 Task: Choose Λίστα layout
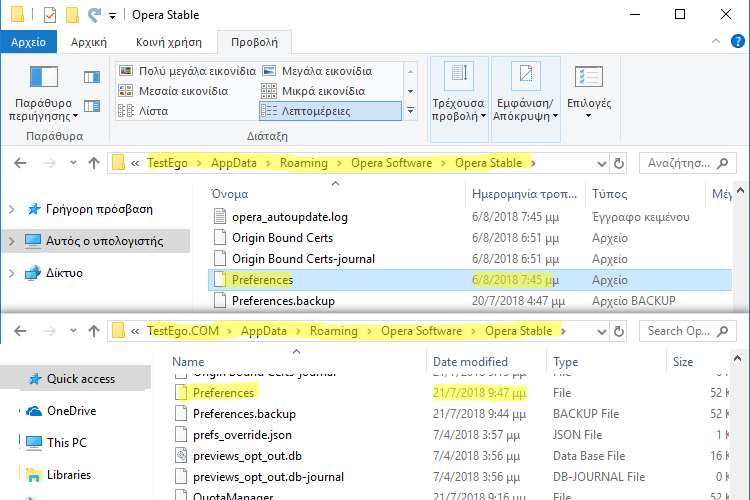[143, 111]
